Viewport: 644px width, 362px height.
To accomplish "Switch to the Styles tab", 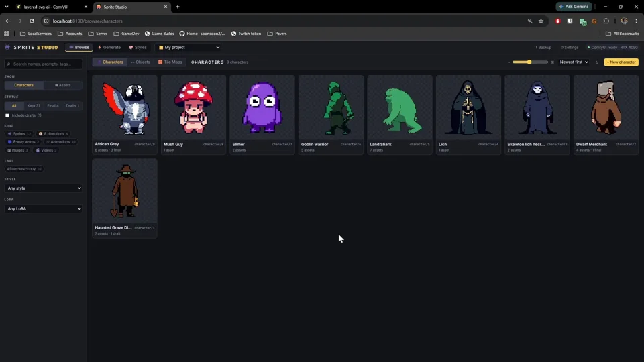I will 138,47.
